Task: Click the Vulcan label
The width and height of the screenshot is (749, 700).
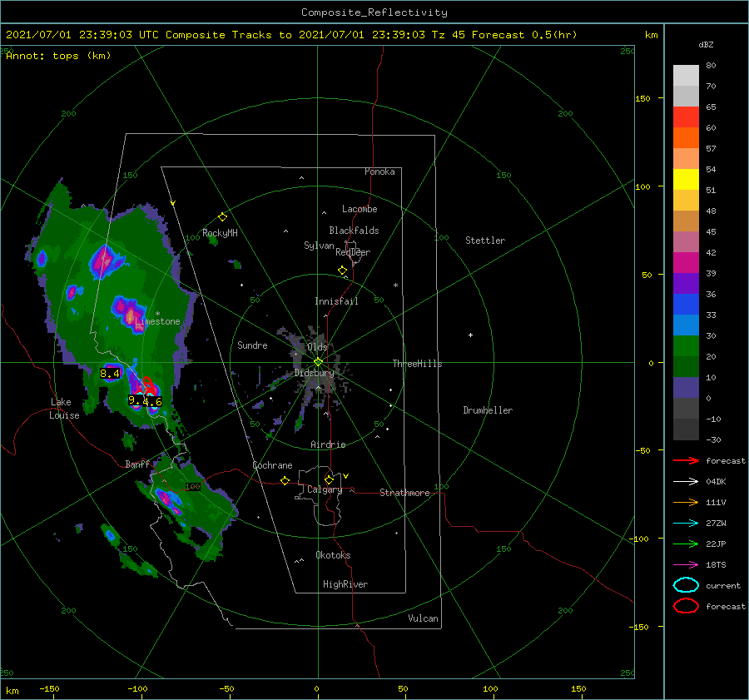Action: point(424,618)
